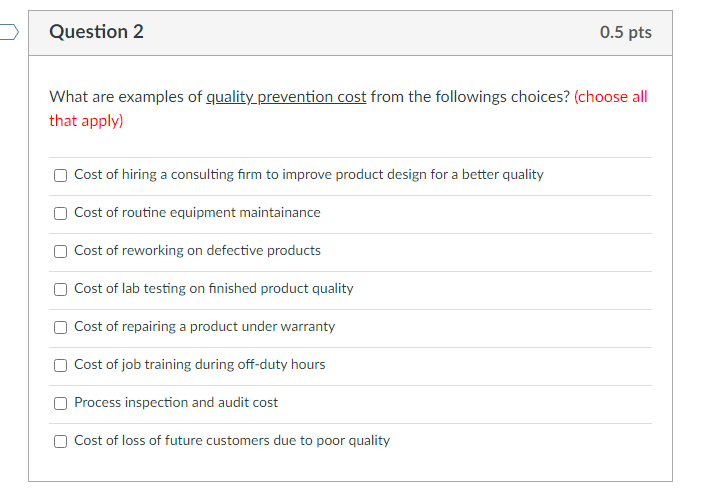Tick the routine equipment maintainance checkbox
711x500 pixels.
(61, 213)
